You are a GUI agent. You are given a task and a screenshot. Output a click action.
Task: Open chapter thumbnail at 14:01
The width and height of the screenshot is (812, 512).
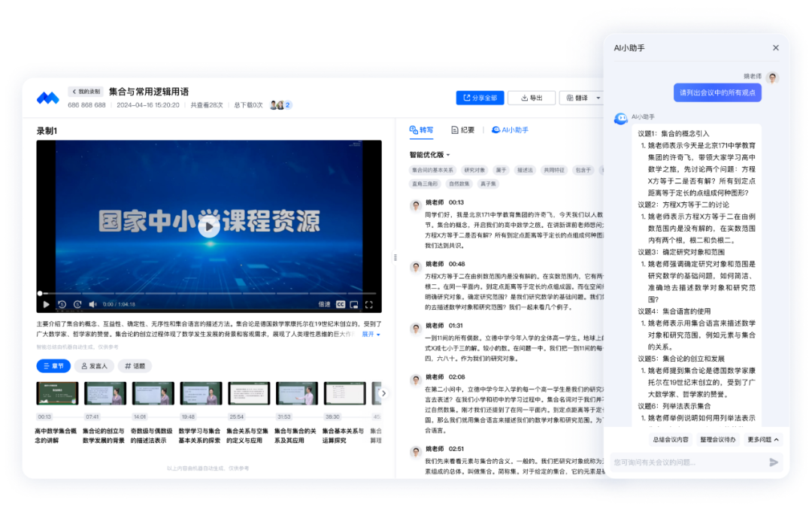click(153, 393)
